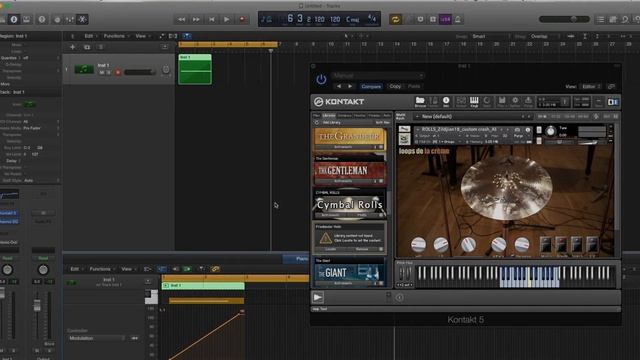Click the Compare button in plugin header
Viewport: 640px width, 360px height.
tap(371, 86)
